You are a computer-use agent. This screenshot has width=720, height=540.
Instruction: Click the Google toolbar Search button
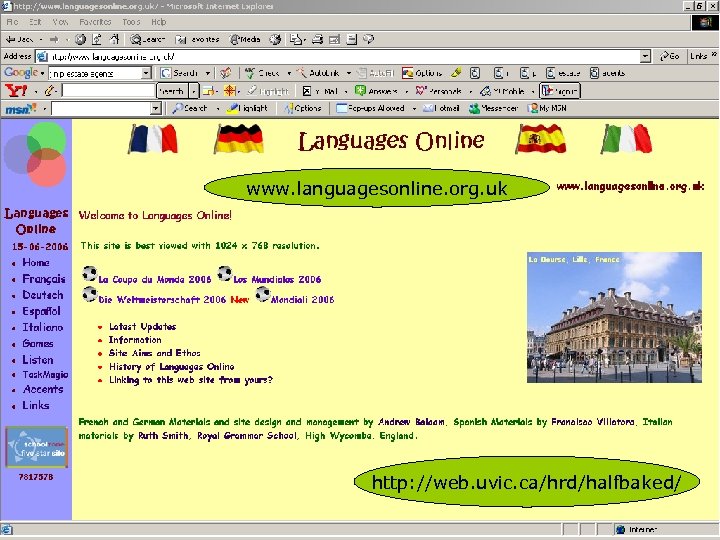tap(179, 73)
